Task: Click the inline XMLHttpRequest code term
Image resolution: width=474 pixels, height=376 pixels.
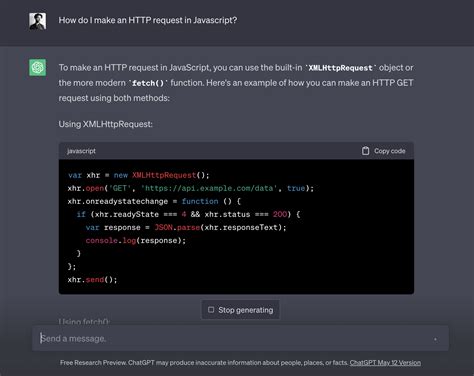Action: tap(340, 68)
